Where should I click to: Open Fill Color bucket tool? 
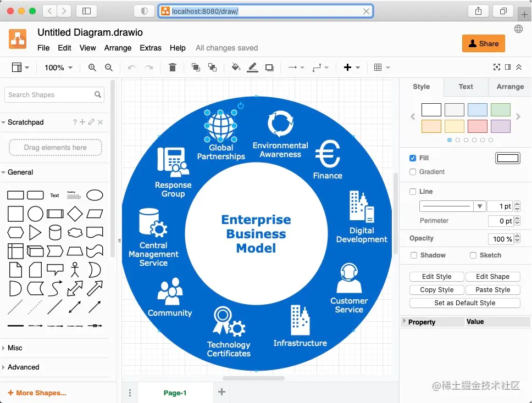(236, 67)
